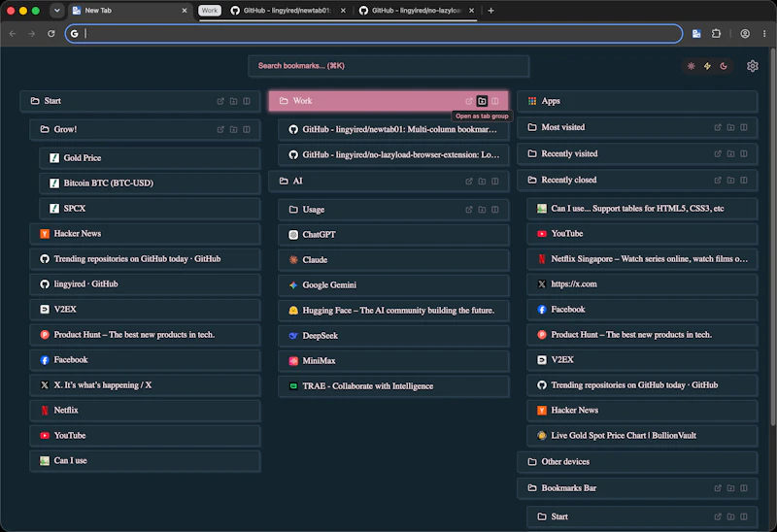Click the split-view icon on the Work folder row
777x532 pixels.
(x=495, y=101)
